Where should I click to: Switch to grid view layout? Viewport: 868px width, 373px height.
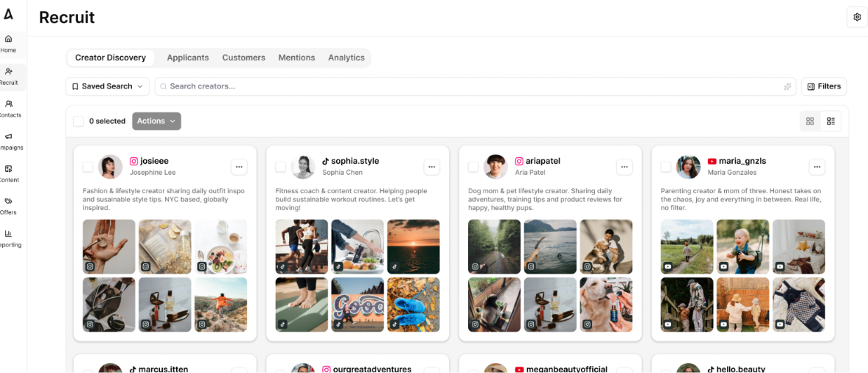(810, 121)
